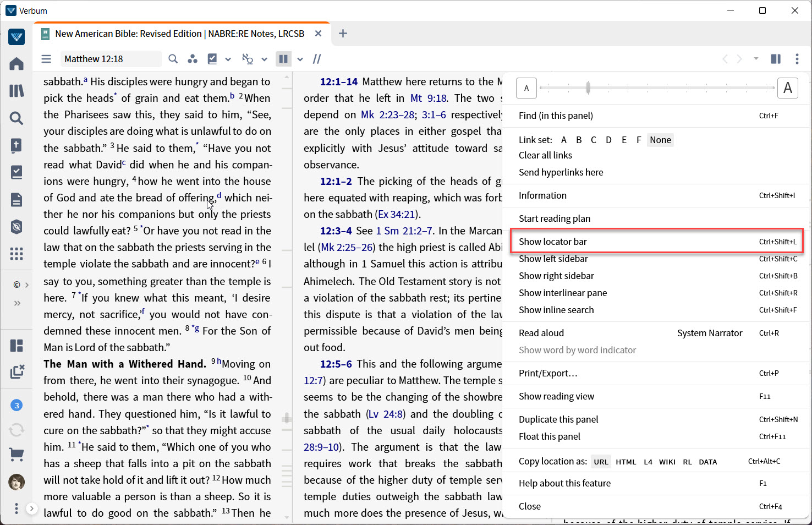Click Send hyperlinks here
This screenshot has width=812, height=525.
561,172
